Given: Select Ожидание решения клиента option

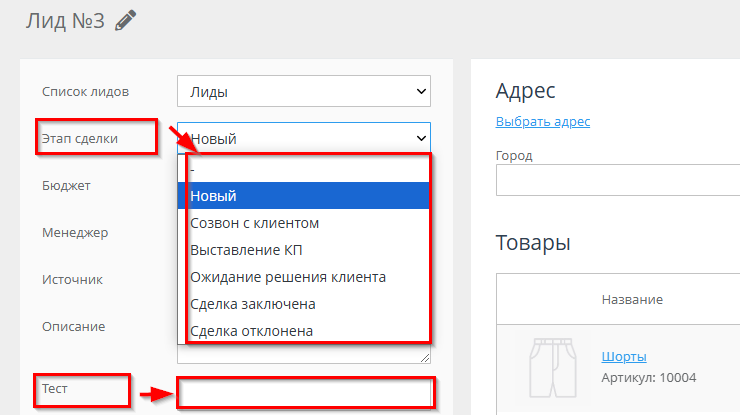Looking at the screenshot, I should click(x=303, y=276).
